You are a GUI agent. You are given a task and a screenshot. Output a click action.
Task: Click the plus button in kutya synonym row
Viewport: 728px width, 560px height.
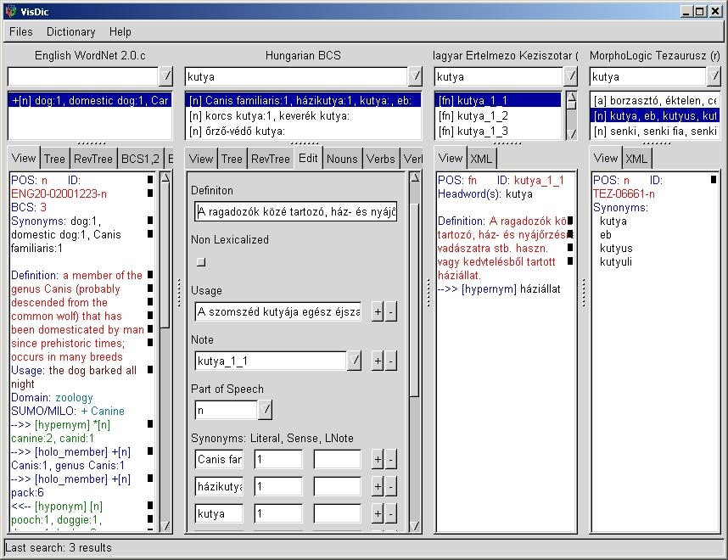(x=378, y=513)
